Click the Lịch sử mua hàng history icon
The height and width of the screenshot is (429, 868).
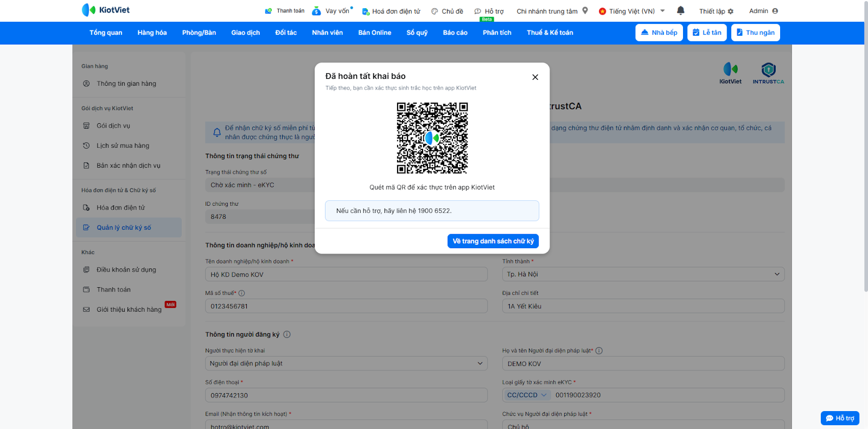coord(86,146)
